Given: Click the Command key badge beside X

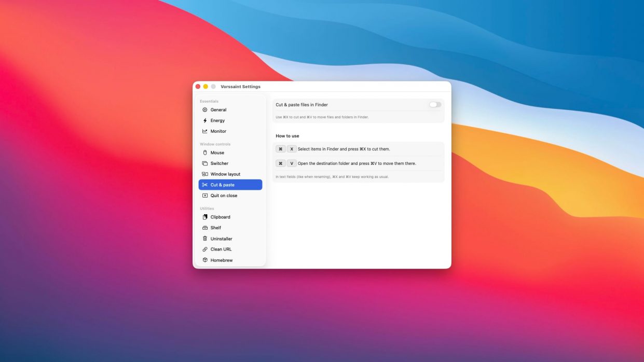Looking at the screenshot, I should click(281, 149).
